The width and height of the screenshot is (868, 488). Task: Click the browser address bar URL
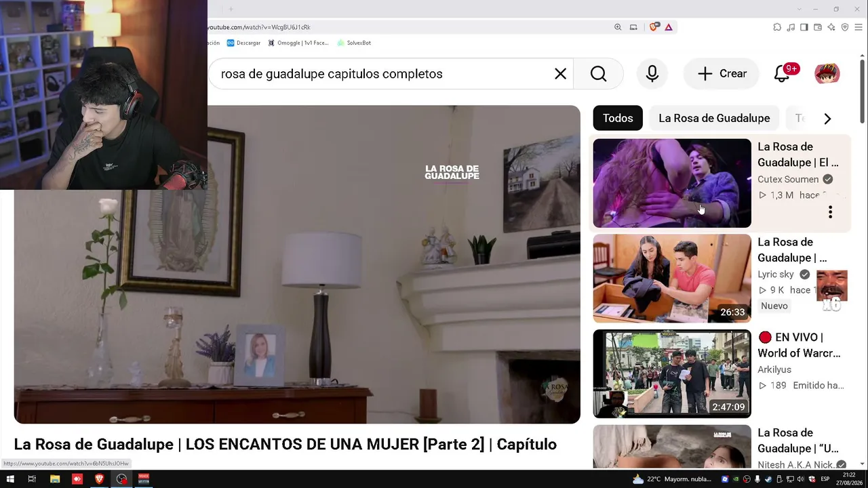[258, 27]
